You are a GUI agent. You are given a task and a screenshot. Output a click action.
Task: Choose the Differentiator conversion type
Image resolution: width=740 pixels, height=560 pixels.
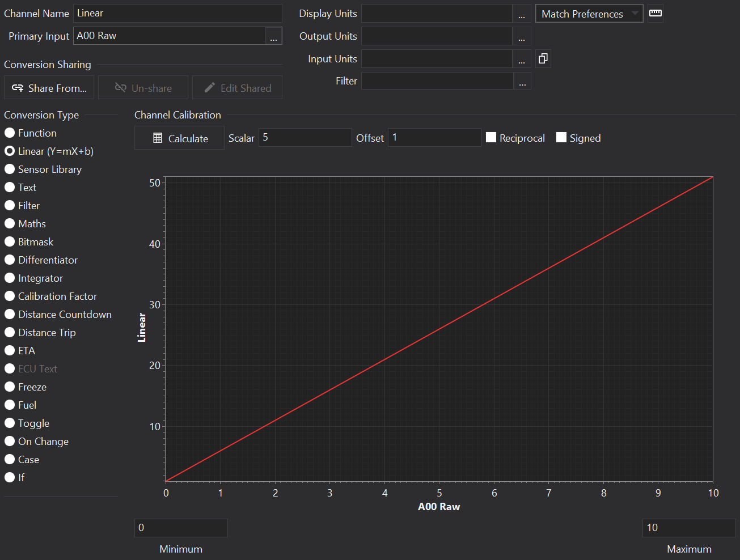10,260
